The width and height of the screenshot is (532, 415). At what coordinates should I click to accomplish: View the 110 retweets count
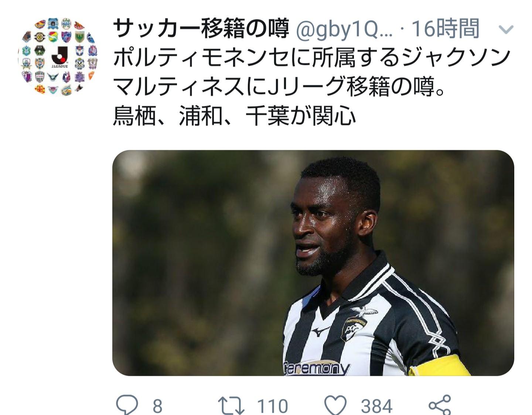pos(272,406)
